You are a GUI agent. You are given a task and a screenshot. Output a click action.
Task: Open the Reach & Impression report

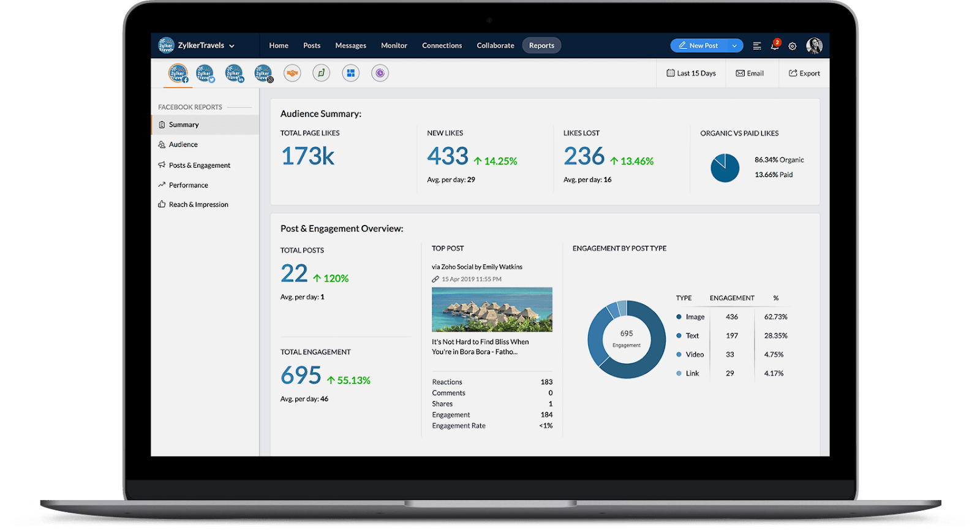pos(205,204)
